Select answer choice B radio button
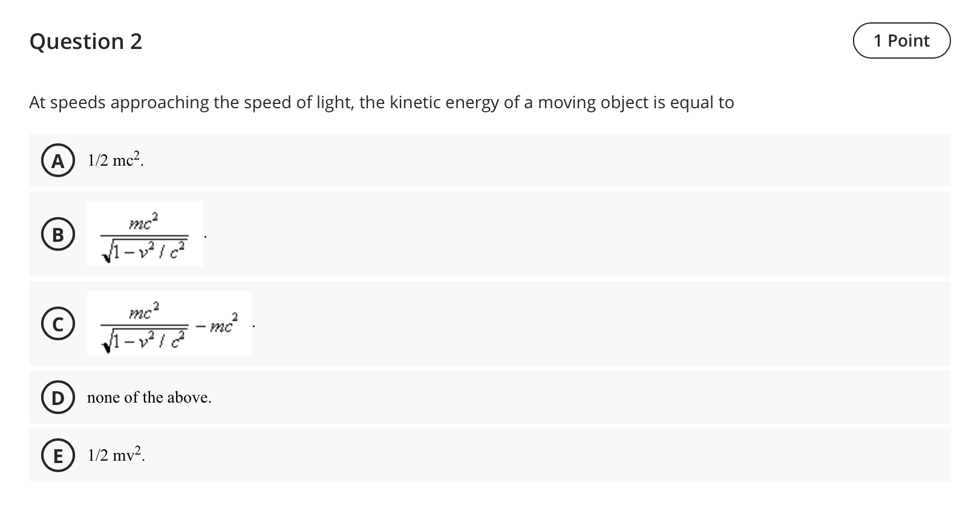 click(57, 235)
